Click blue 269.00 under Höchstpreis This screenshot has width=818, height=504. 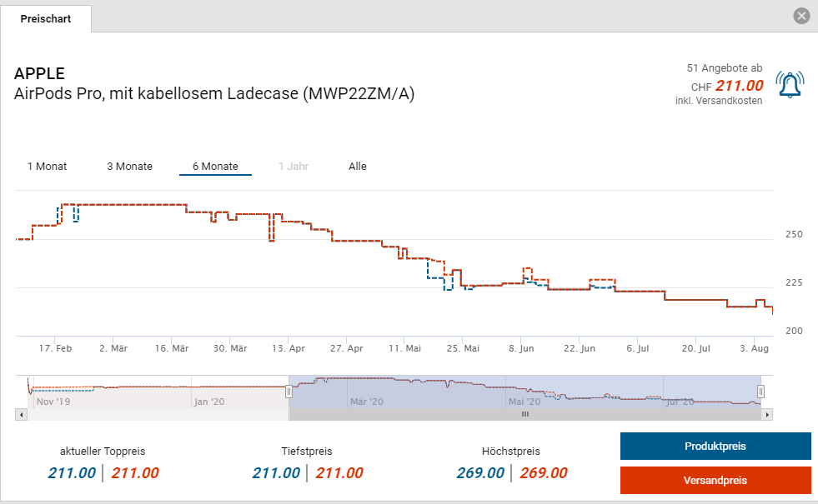[480, 472]
